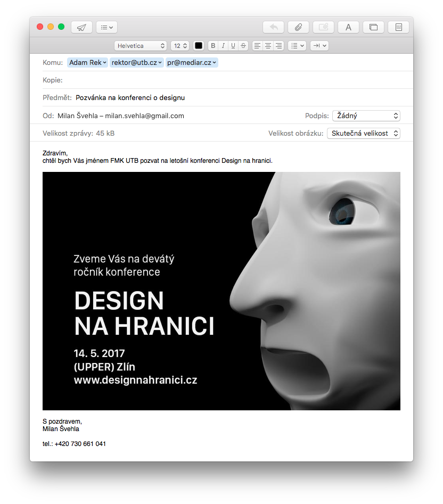Open the photo browser icon
Screen dimensions: 443x504
373,27
